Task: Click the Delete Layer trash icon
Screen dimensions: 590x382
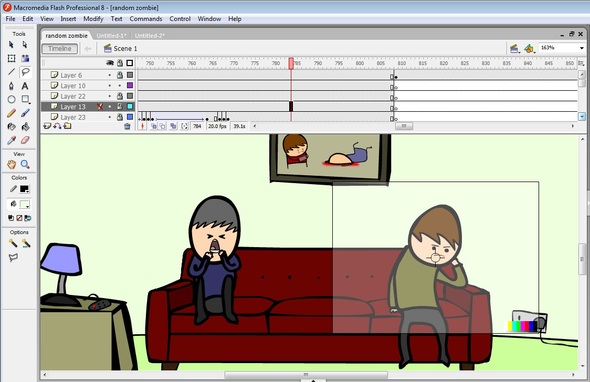Action: point(127,126)
